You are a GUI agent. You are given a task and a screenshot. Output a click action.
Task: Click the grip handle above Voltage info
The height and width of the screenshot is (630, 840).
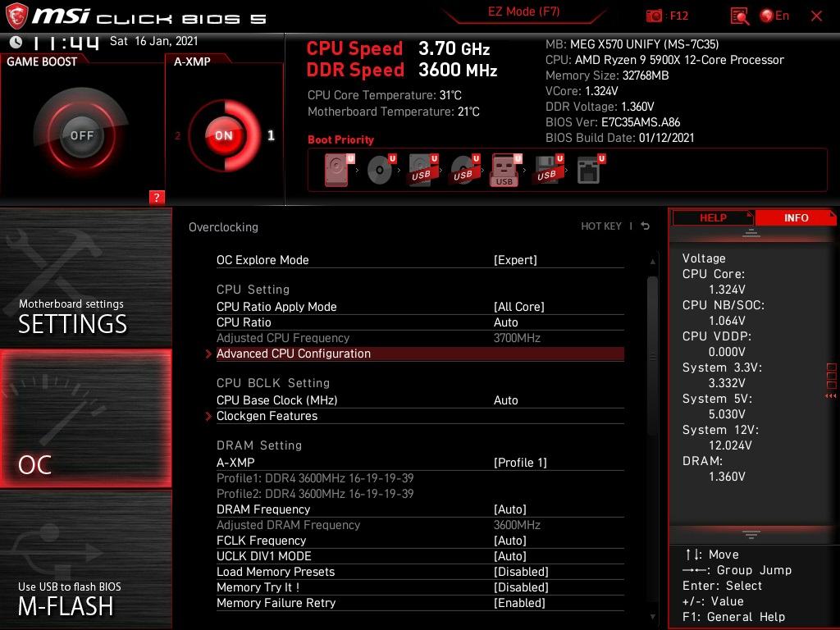pyautogui.click(x=751, y=232)
